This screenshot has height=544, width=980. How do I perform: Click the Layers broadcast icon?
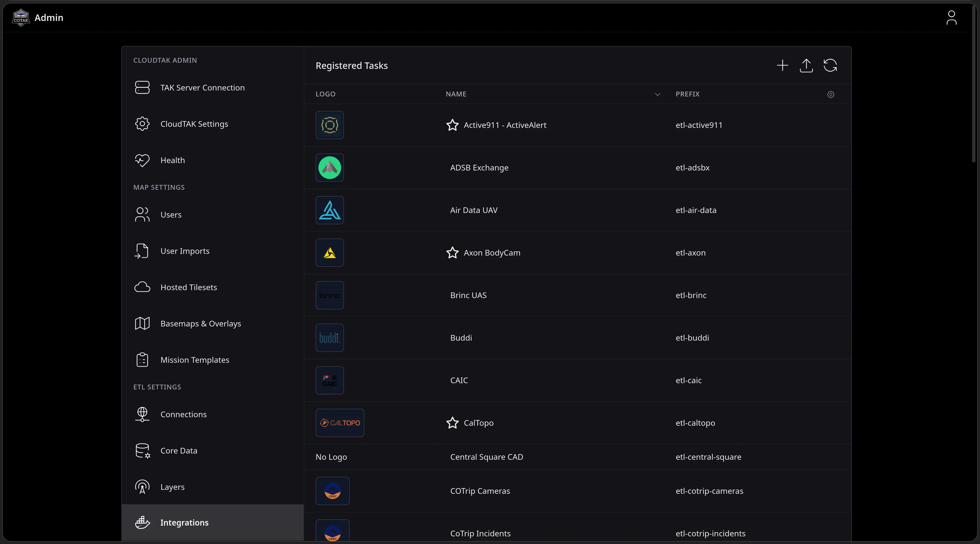142,487
